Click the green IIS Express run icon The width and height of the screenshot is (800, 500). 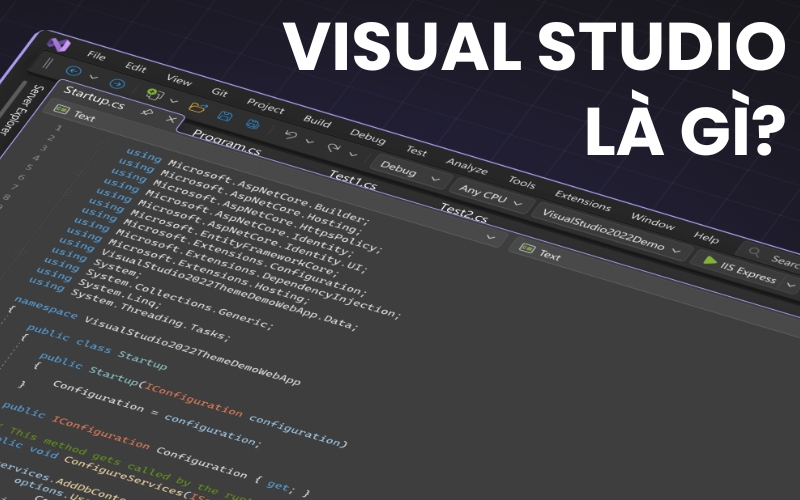click(709, 261)
